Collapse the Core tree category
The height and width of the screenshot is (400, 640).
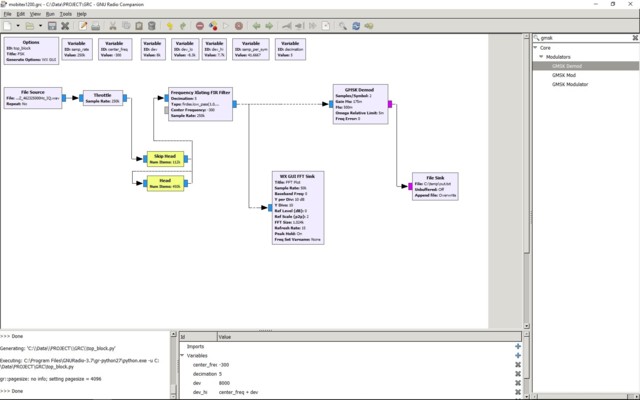point(536,48)
